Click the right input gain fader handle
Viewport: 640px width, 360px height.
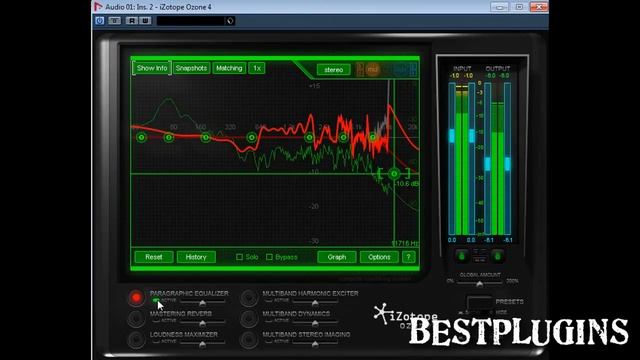coord(472,136)
